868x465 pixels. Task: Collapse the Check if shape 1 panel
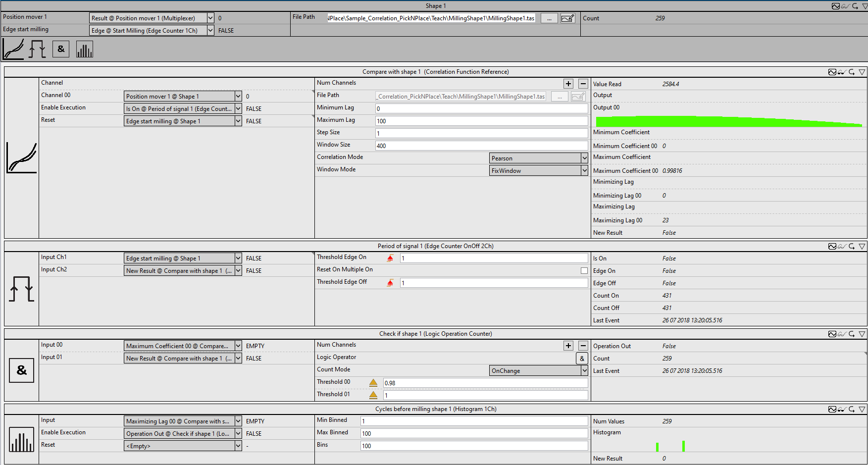point(862,334)
